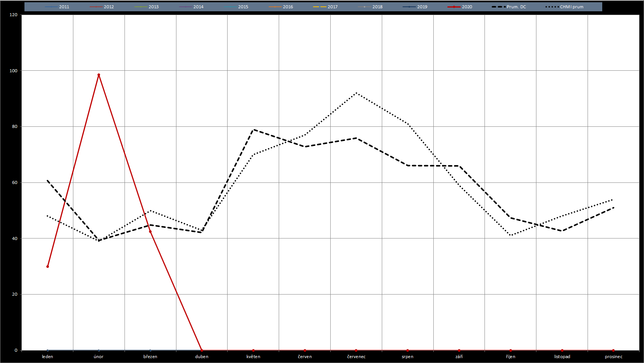Click the x-axis label duben
This screenshot has height=363, width=644.
[x=202, y=357]
